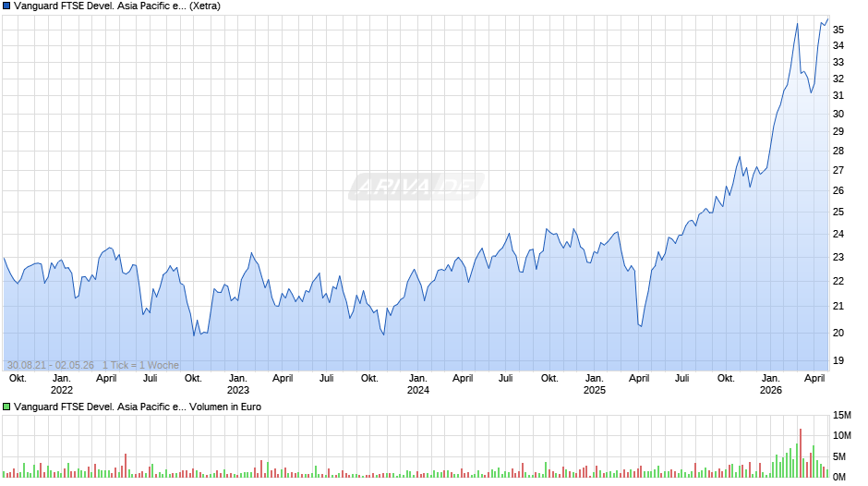Click the April 2025 price low point
The height and width of the screenshot is (486, 868).
[x=641, y=326]
